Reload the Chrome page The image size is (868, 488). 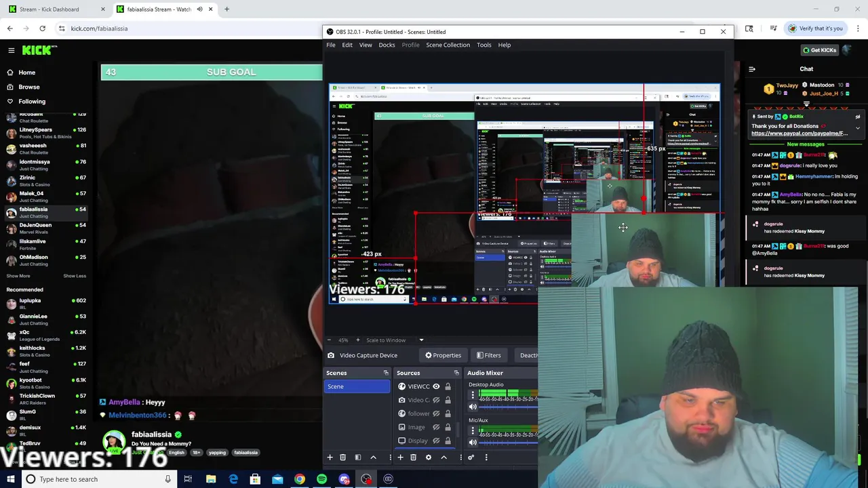click(x=42, y=28)
